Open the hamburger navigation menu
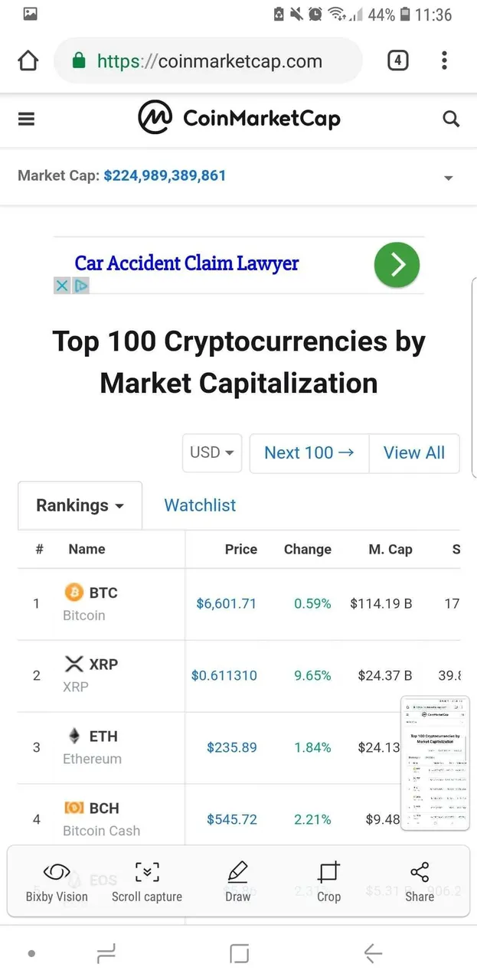 (27, 119)
